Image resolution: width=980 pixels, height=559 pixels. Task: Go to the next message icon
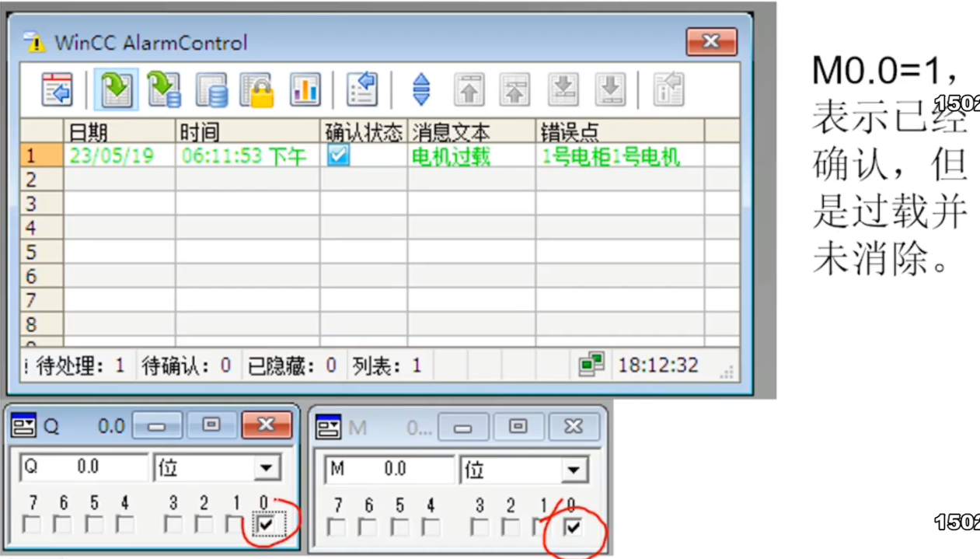563,89
